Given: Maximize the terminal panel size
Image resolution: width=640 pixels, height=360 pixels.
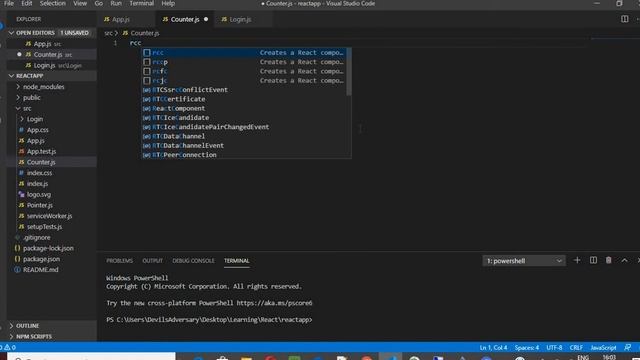Looking at the screenshot, I should click(x=624, y=260).
